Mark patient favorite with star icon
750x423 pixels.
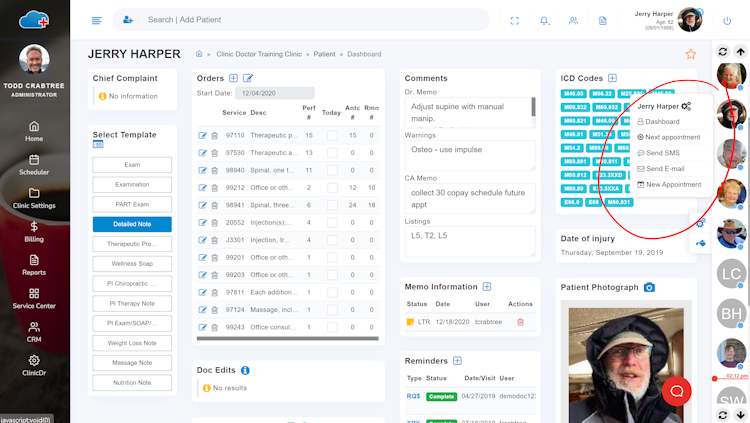pos(691,54)
